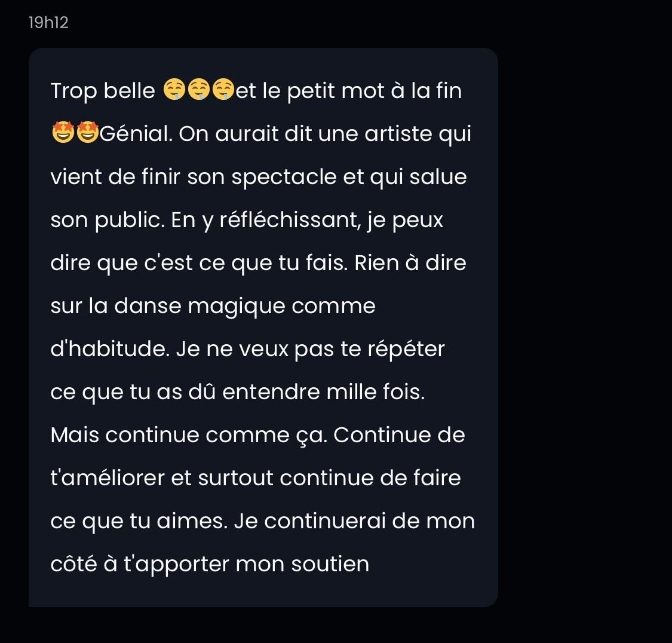This screenshot has width=672, height=643.
Task: Click the word "Génial" in the message
Action: point(136,134)
